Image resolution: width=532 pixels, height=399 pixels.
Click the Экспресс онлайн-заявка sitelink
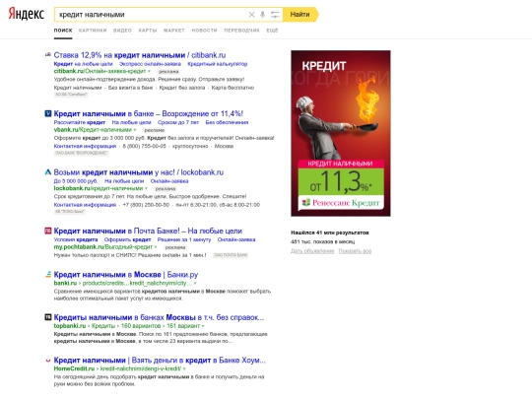click(x=150, y=64)
